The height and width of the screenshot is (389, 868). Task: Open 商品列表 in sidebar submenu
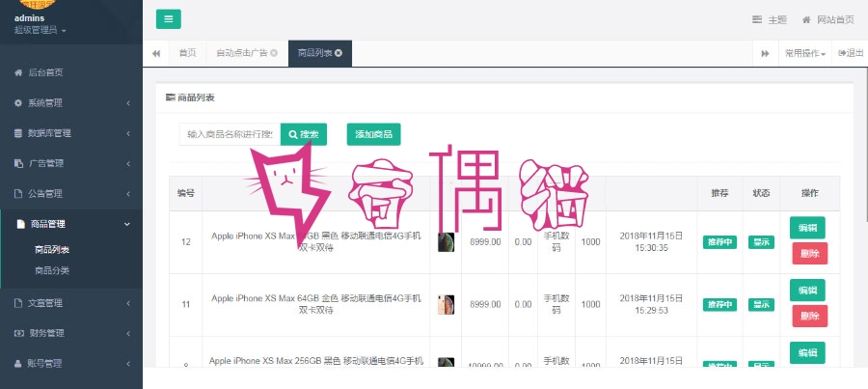pyautogui.click(x=52, y=249)
